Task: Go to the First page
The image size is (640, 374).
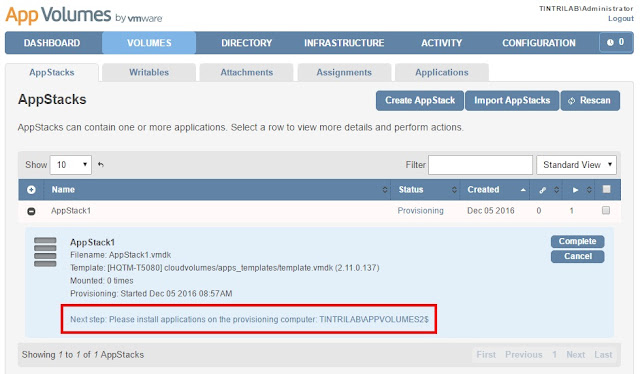Action: tap(486, 354)
